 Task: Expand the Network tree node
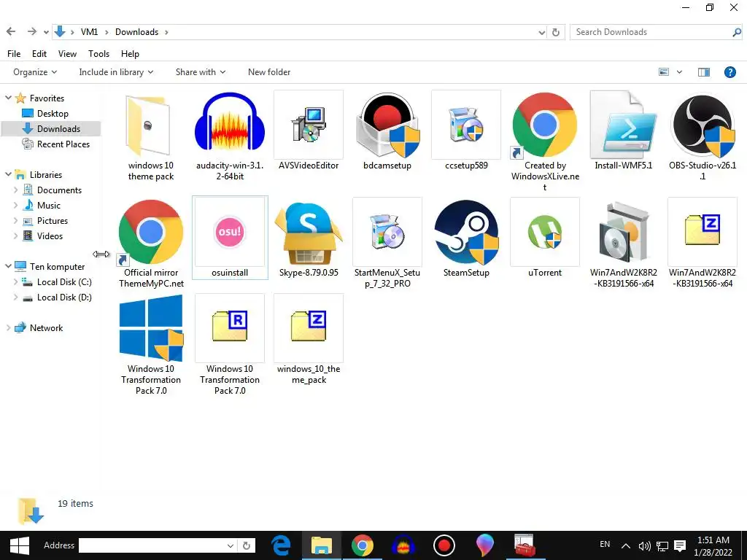(8, 327)
